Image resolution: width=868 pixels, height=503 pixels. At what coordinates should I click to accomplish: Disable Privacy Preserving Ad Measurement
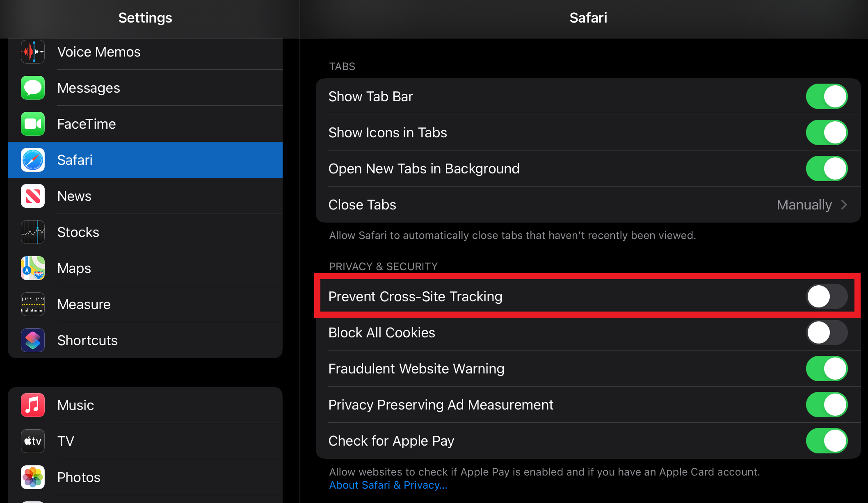[x=827, y=405]
